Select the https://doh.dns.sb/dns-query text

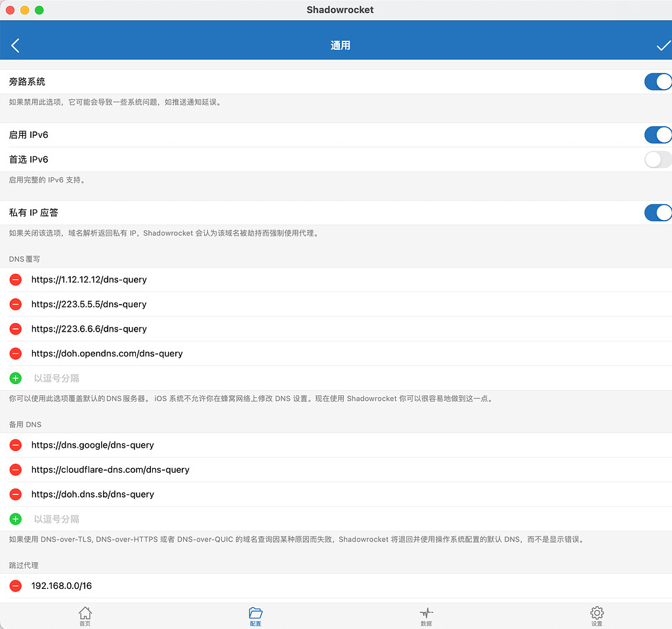pos(93,494)
